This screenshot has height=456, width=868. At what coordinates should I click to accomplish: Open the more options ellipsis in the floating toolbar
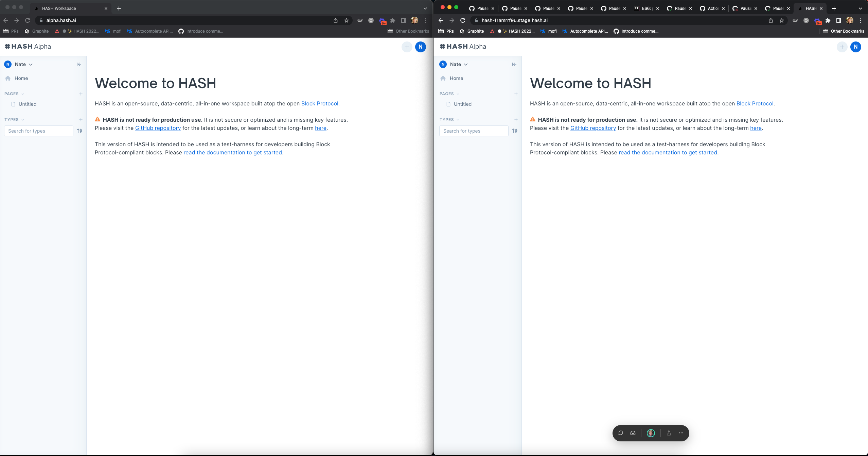[x=681, y=433]
